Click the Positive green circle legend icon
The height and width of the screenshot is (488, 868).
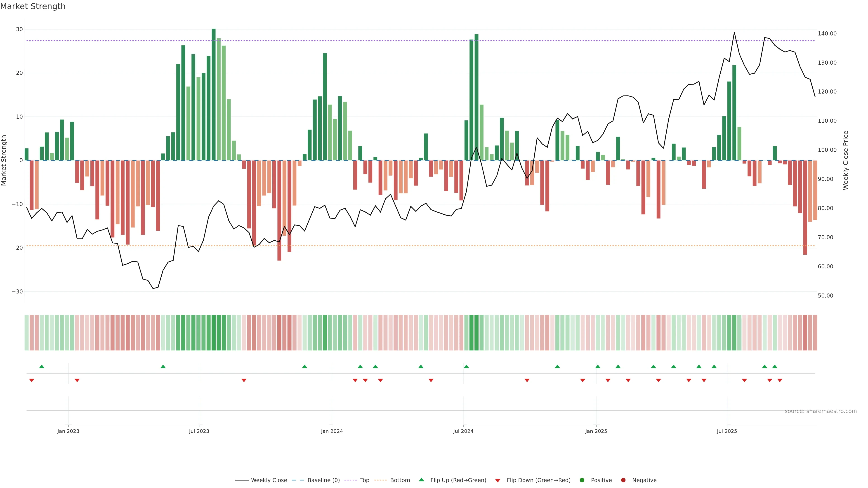point(582,480)
